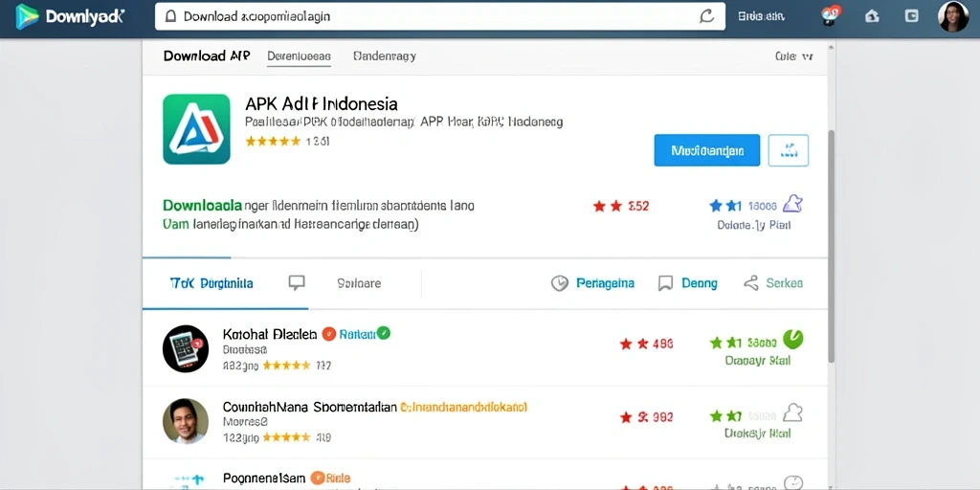Viewport: 980px width, 490px height.
Task: Click the green stars in CounhahNana row
Action: [x=725, y=415]
